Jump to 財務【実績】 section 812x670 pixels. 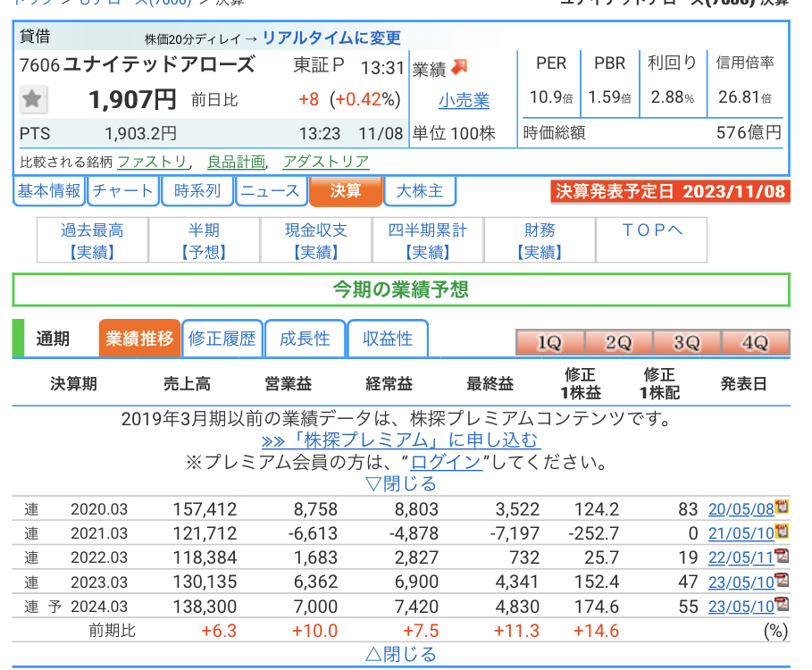[540, 241]
